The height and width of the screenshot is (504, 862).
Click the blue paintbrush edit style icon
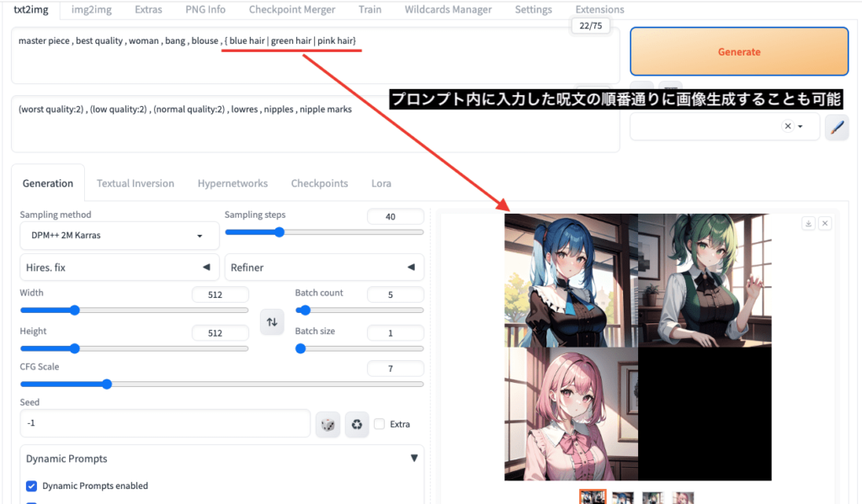[x=837, y=127]
